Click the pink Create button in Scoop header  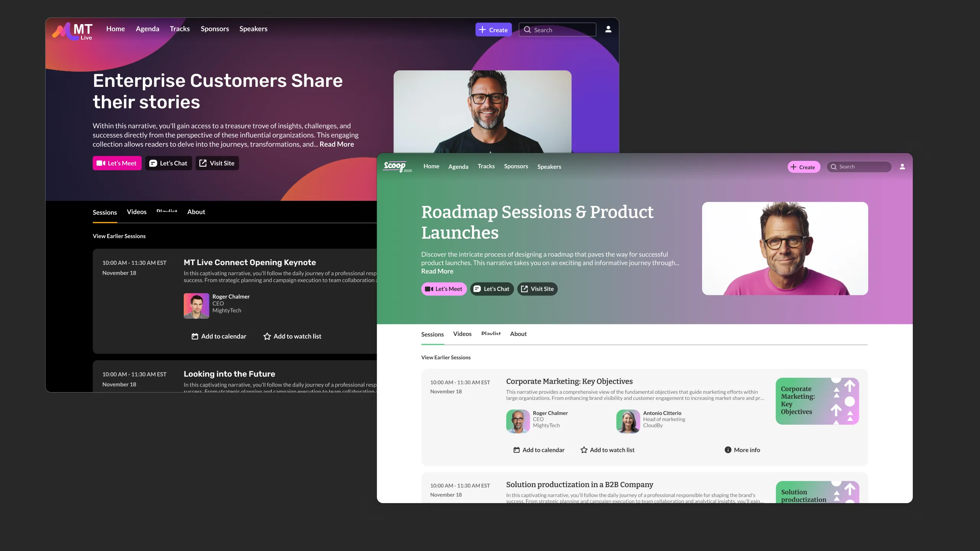click(x=804, y=167)
